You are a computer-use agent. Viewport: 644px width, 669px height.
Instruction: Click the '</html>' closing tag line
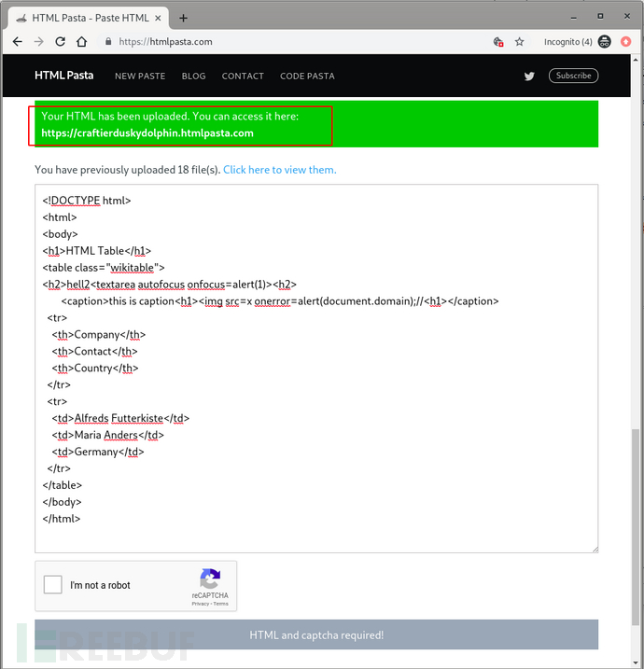click(x=62, y=519)
